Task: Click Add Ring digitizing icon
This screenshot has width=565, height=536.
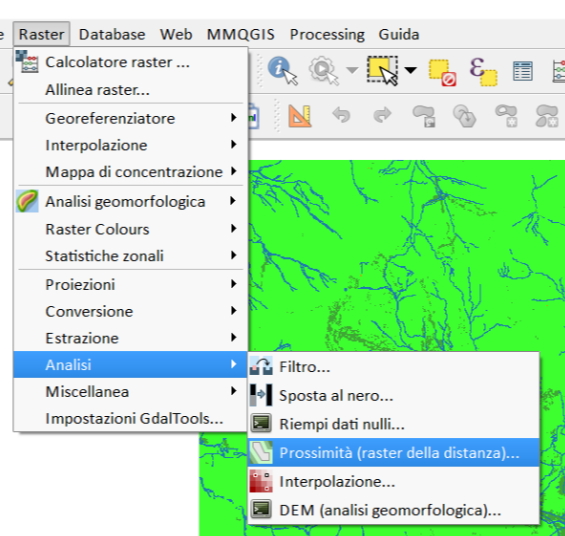Action: click(424, 116)
